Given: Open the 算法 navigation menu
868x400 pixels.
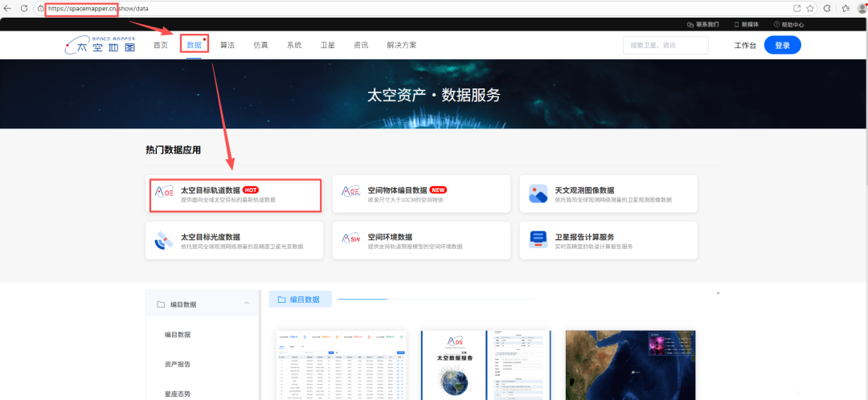Looking at the screenshot, I should (227, 45).
